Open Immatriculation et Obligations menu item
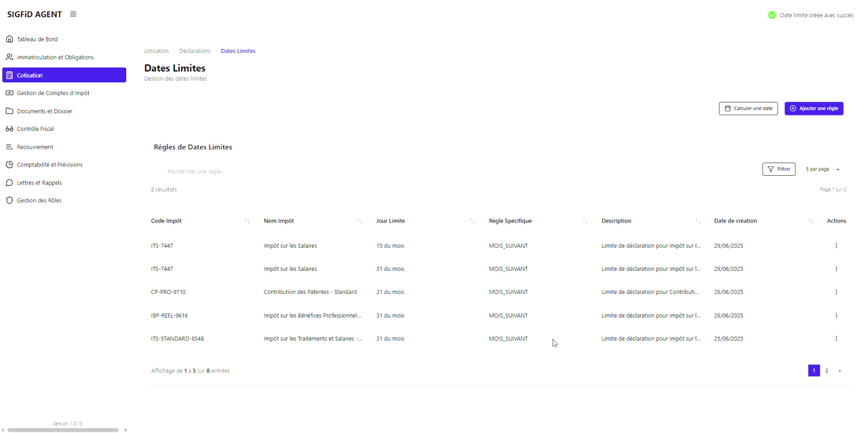Viewport: 868px width, 433px height. [x=55, y=58]
